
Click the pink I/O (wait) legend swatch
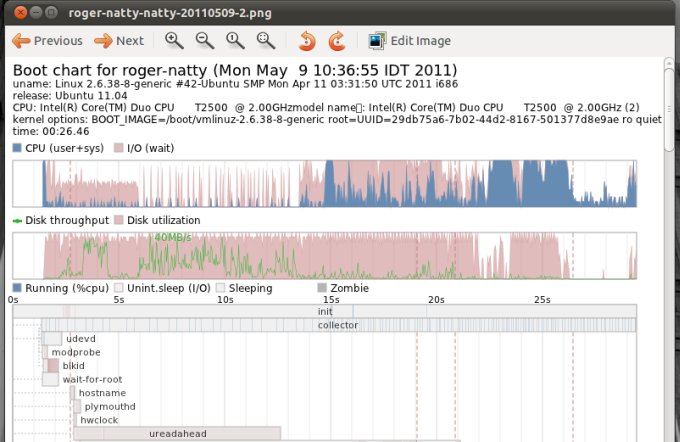coord(119,148)
